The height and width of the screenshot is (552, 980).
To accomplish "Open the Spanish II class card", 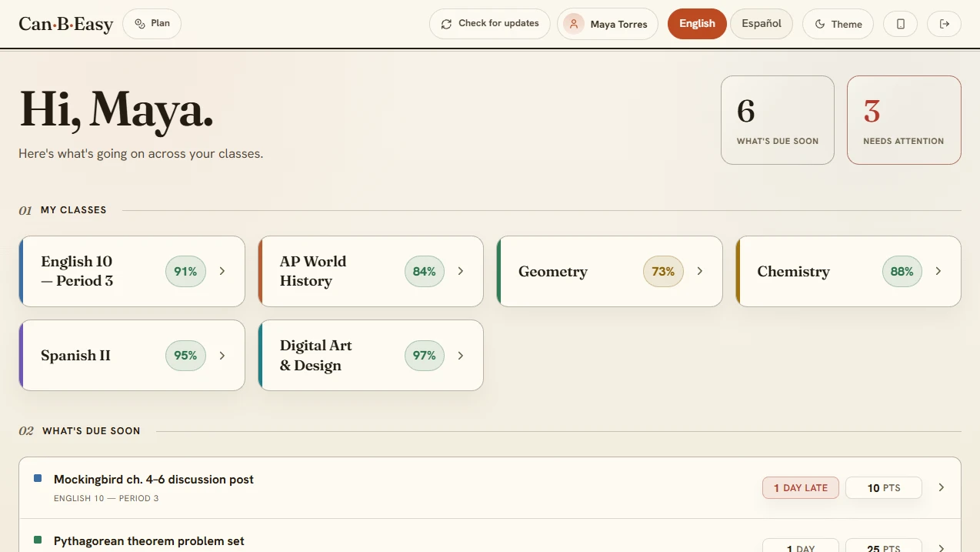I will pyautogui.click(x=132, y=356).
